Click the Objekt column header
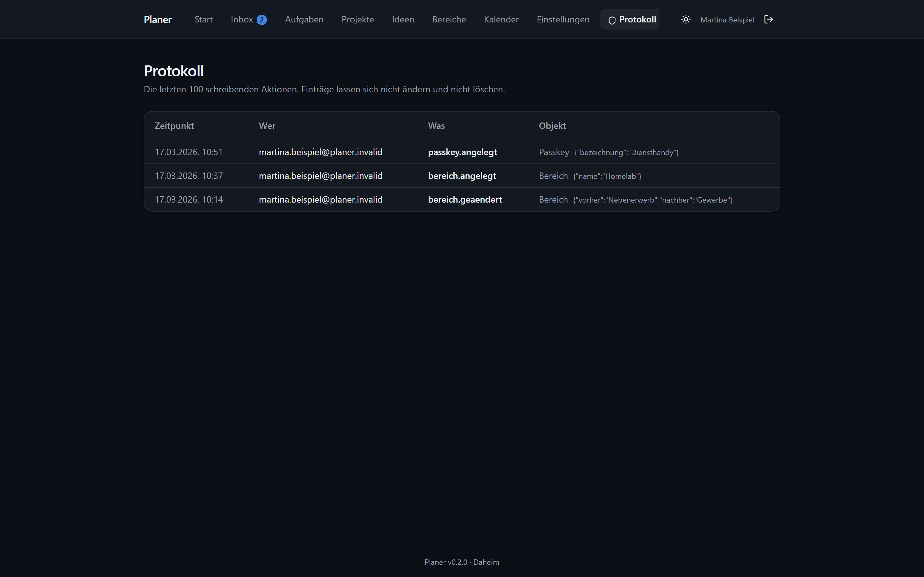 (552, 126)
